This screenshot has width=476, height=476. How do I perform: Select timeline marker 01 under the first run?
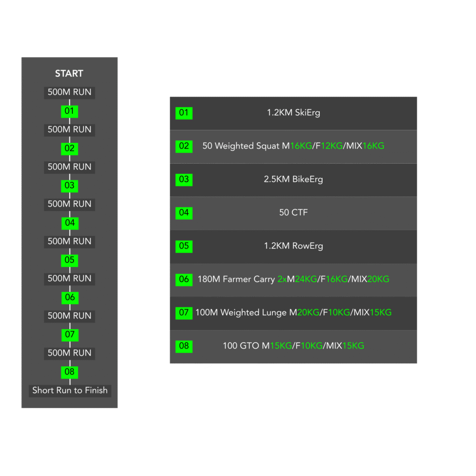click(70, 111)
